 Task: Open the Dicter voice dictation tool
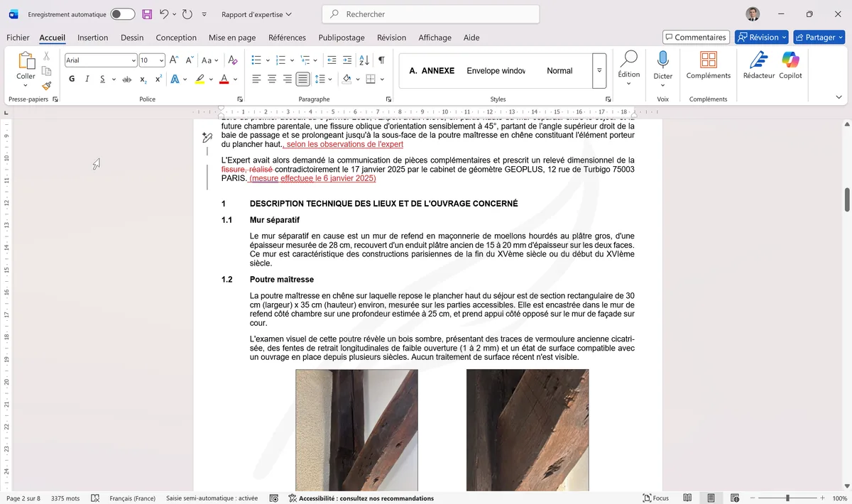tap(662, 69)
